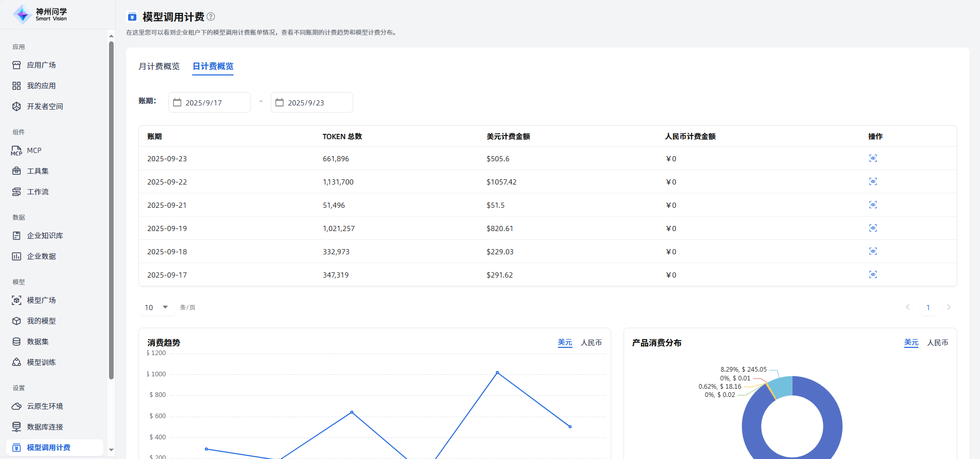Switch 产品消费分布 chart to 人民币
Viewport: 980px width, 459px height.
[937, 343]
